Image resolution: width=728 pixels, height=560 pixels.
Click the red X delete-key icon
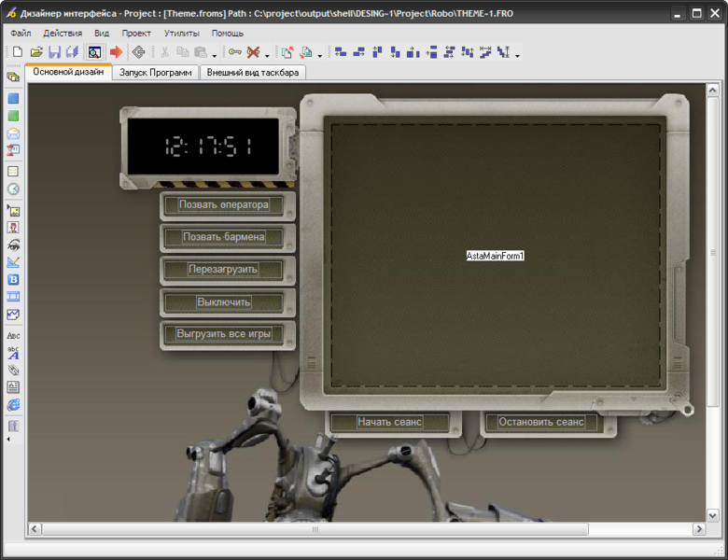pyautogui.click(x=253, y=52)
